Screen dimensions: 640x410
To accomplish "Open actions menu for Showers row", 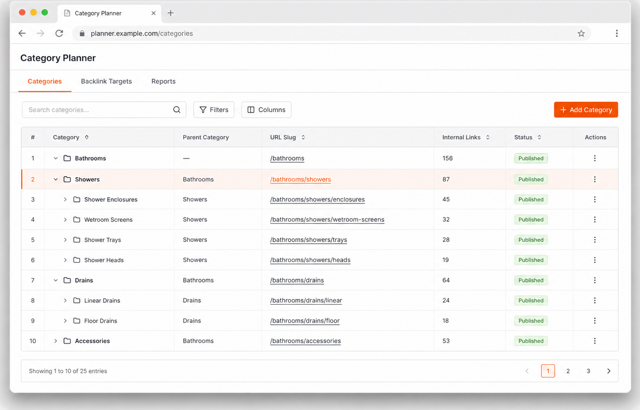I will pyautogui.click(x=595, y=179).
